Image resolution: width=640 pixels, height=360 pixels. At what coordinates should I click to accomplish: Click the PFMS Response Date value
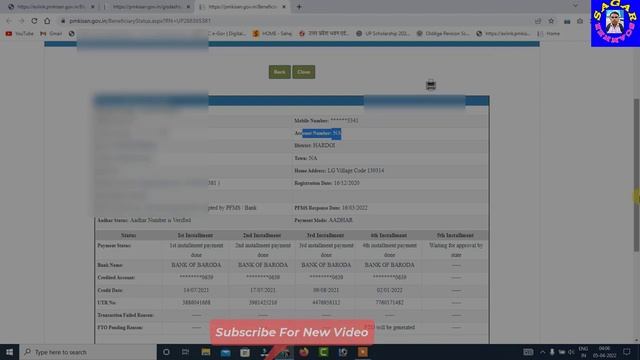tap(355, 208)
